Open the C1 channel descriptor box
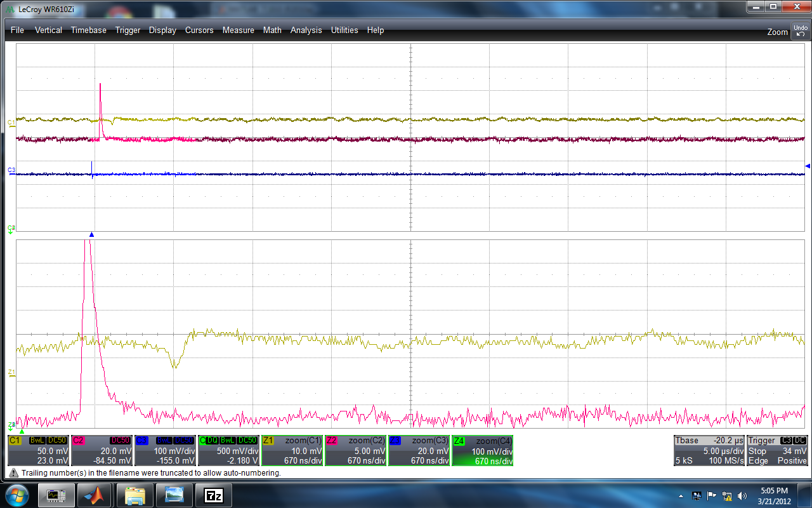The width and height of the screenshot is (812, 508). [x=38, y=450]
